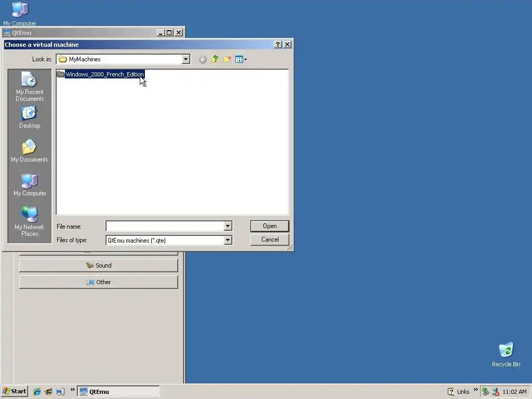Select My Documents in the places bar
This screenshot has width=532, height=399.
click(x=30, y=151)
